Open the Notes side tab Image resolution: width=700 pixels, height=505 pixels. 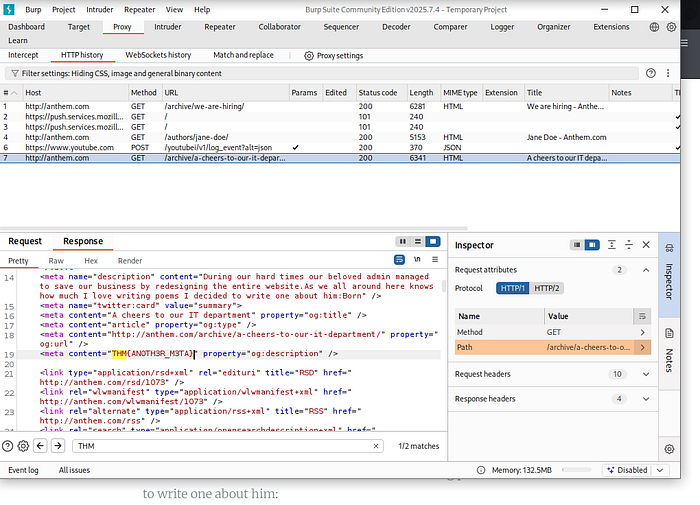click(669, 354)
